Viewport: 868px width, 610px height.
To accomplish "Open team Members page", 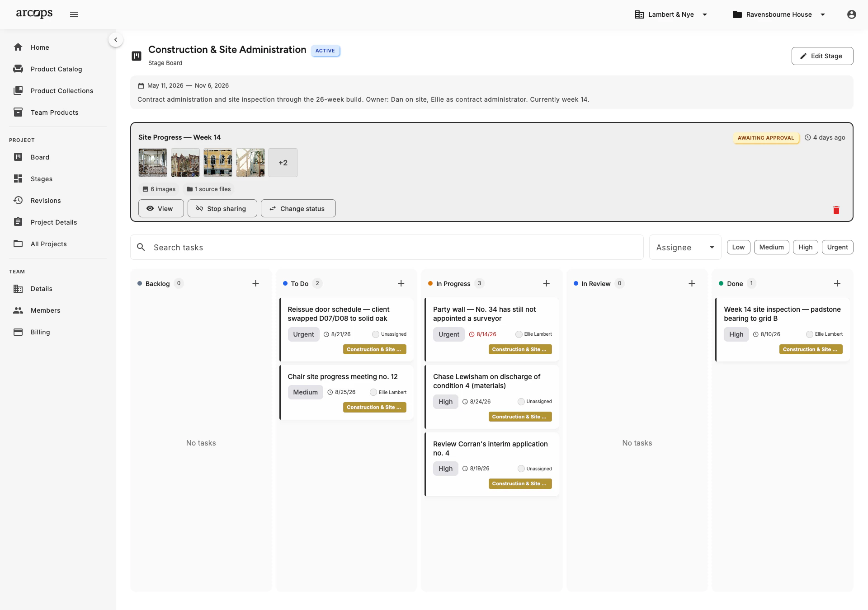I will 58,310.
